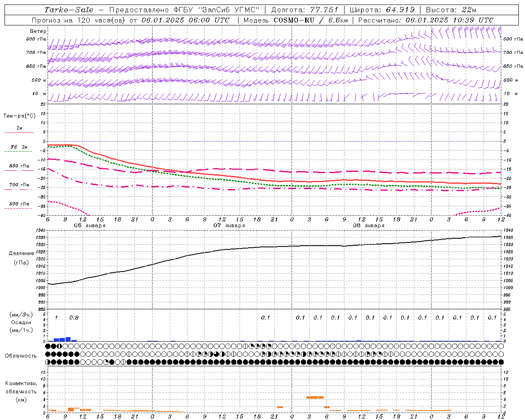Select the left 10 м wind level label

pos(39,94)
